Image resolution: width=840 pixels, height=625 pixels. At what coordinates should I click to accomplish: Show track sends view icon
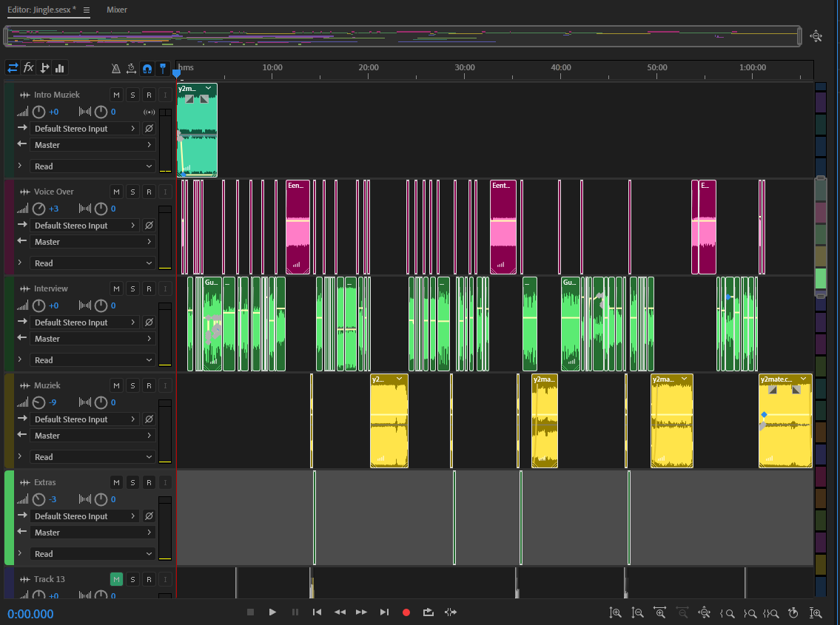pyautogui.click(x=44, y=68)
